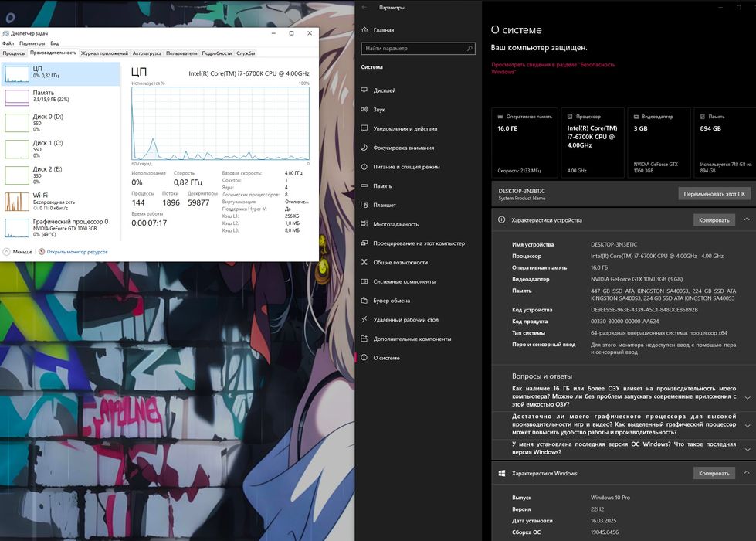This screenshot has width=756, height=541.
Task: Open the Optional components icon
Action: [364, 339]
